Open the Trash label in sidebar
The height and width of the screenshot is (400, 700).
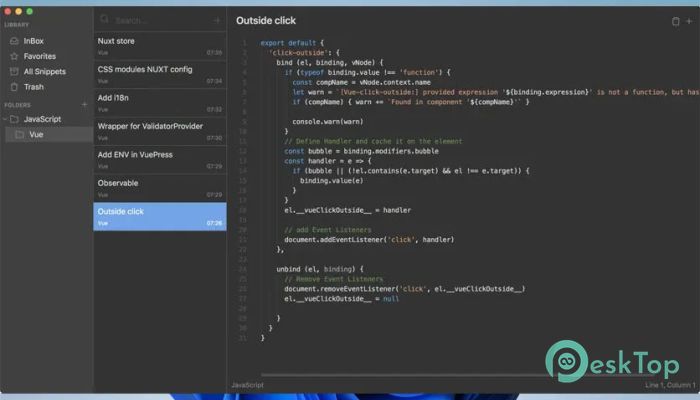(34, 87)
